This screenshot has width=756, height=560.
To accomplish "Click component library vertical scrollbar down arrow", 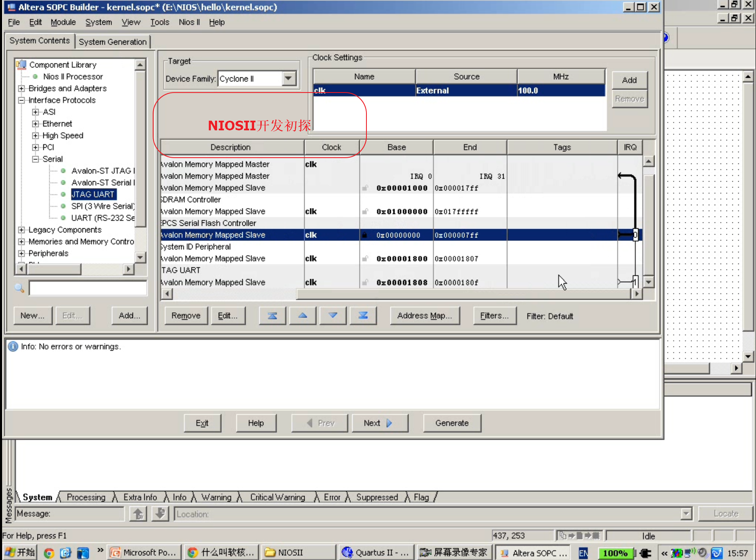I will pyautogui.click(x=140, y=257).
